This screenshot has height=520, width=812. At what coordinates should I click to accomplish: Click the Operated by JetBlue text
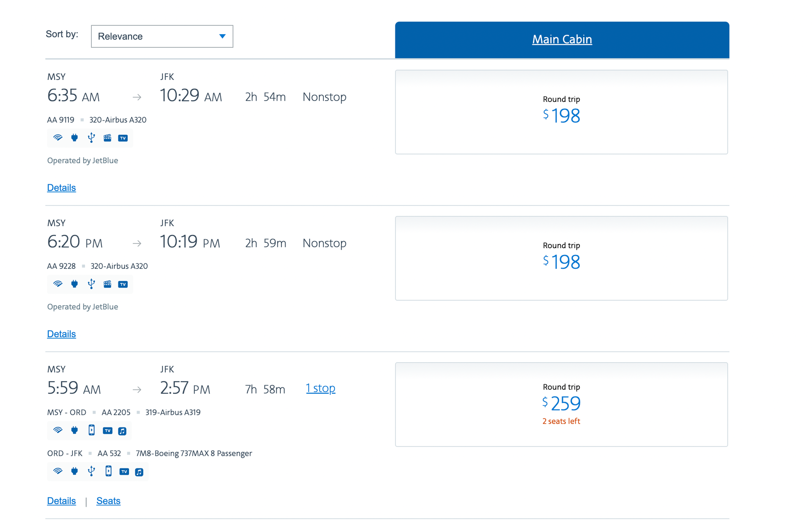coord(82,160)
